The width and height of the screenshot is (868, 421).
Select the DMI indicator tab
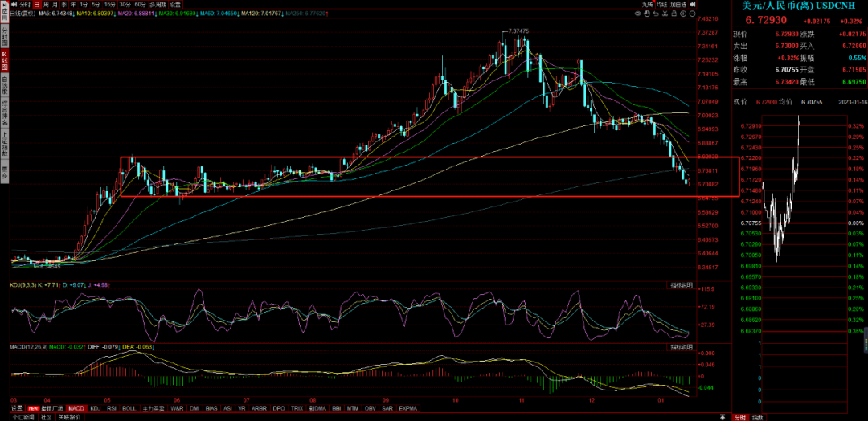194,408
